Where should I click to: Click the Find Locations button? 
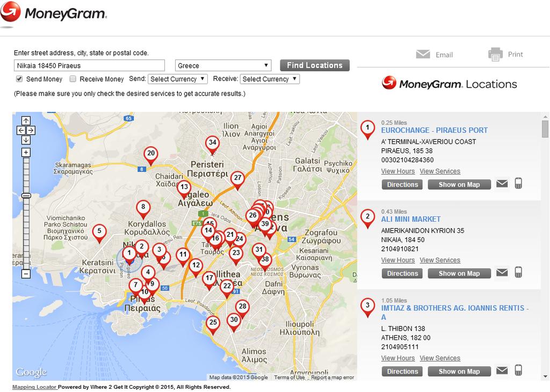315,65
